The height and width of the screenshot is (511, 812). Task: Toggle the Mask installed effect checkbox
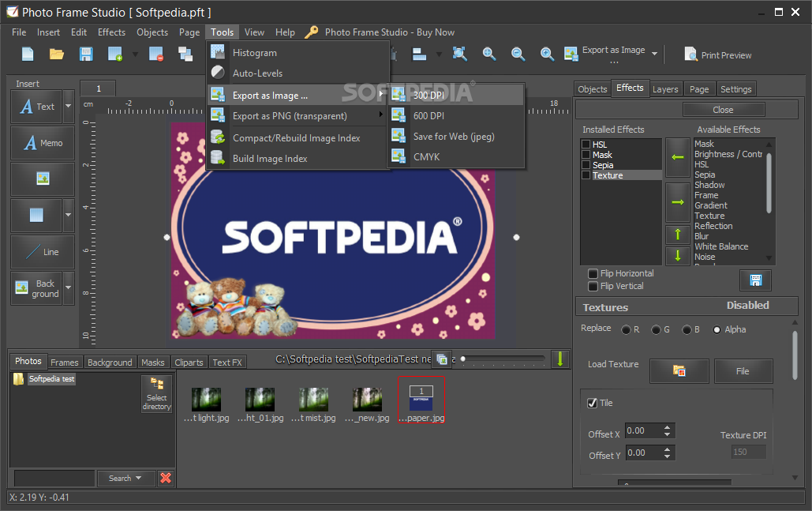tap(586, 155)
